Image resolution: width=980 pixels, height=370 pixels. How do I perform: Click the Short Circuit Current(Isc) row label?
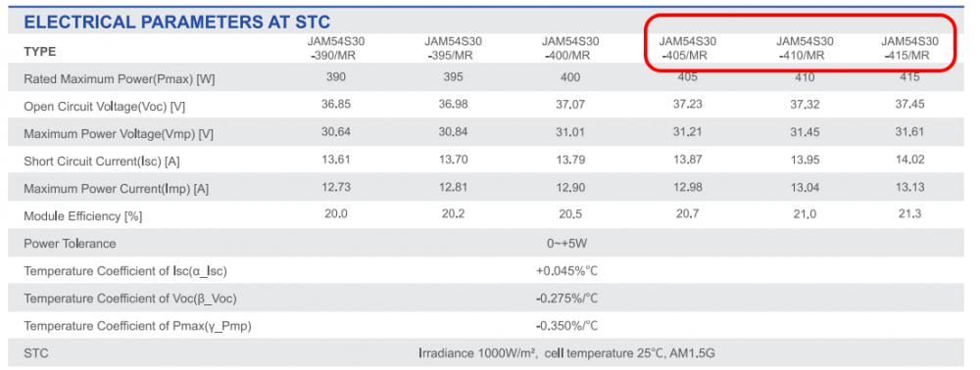coord(102,162)
